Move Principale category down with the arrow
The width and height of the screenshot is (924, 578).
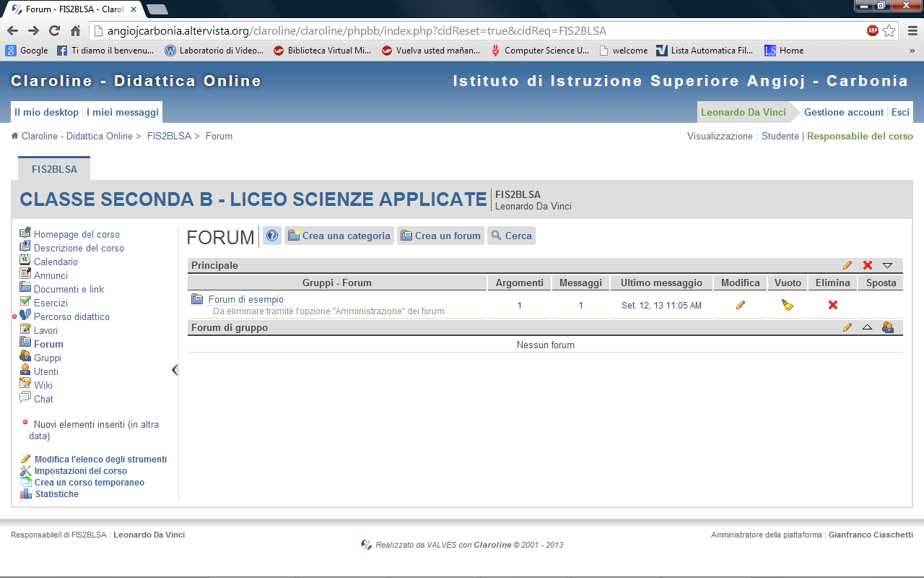click(x=887, y=266)
